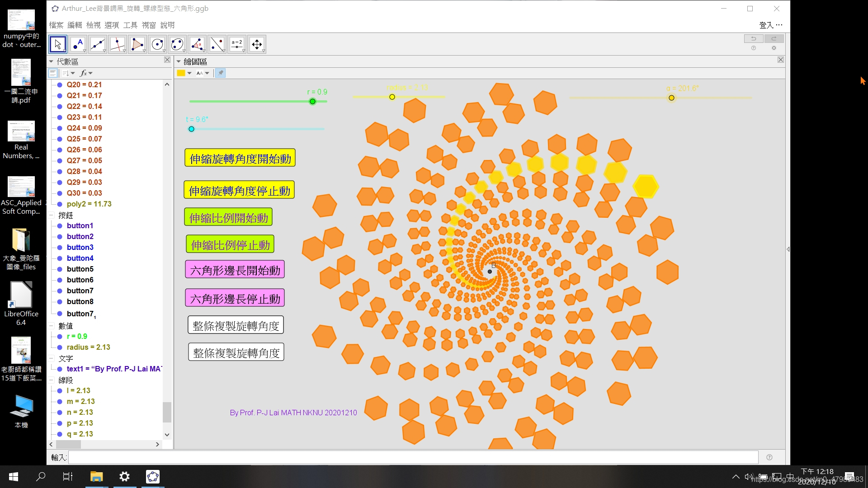
Task: Select the Circle with center tool
Action: pos(157,44)
